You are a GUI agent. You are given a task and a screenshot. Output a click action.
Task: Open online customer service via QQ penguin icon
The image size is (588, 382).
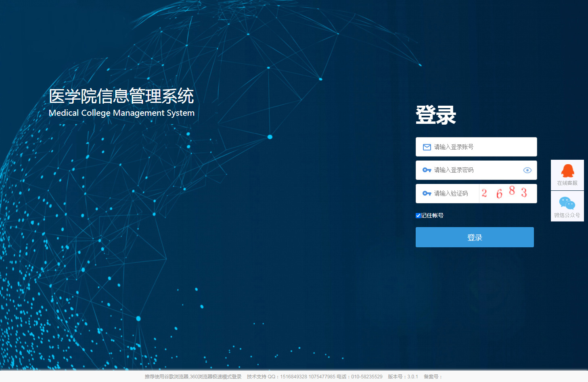coord(567,171)
